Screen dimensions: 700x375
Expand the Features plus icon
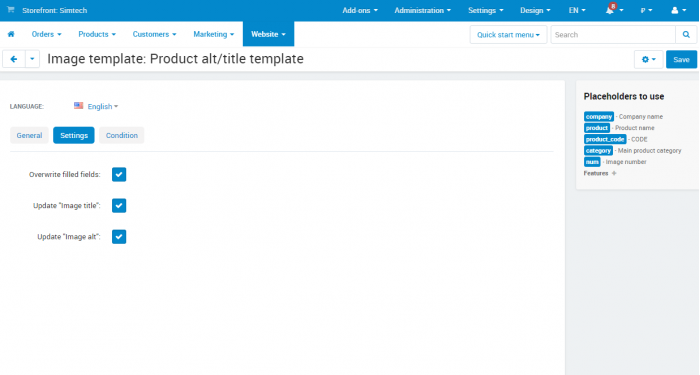[614, 173]
